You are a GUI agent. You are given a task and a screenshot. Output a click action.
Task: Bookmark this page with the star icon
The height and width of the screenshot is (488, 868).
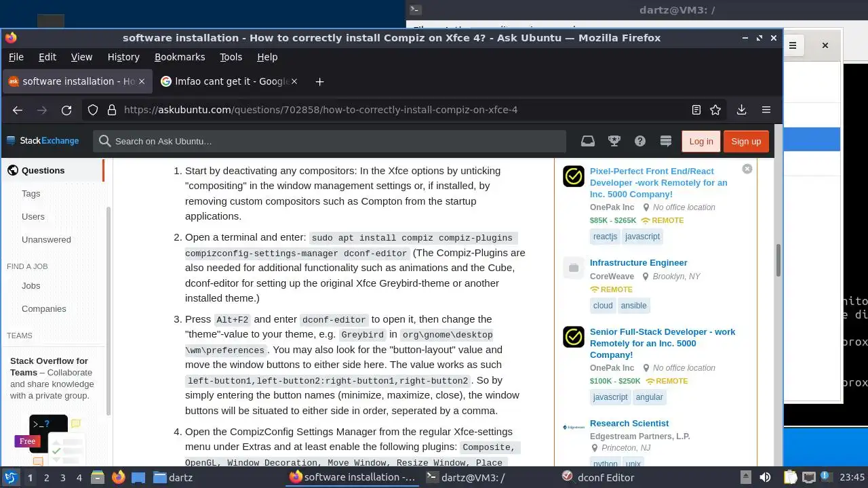[x=715, y=110]
